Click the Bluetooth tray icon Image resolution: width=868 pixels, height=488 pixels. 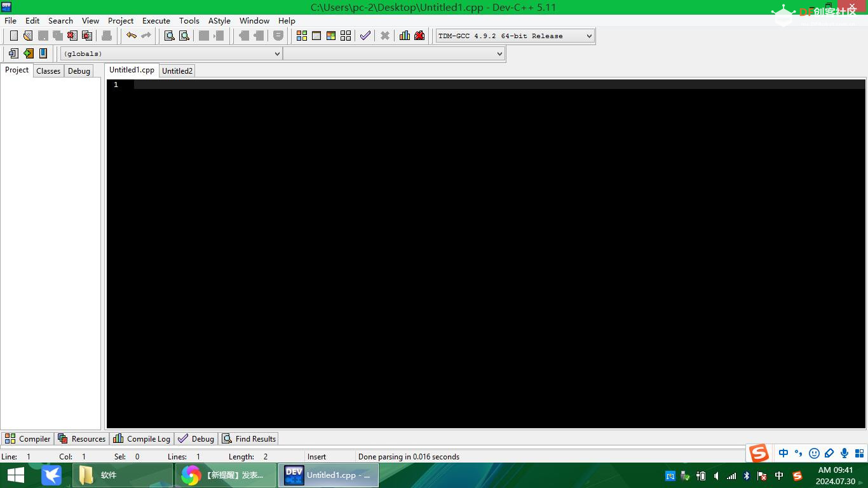point(747,476)
